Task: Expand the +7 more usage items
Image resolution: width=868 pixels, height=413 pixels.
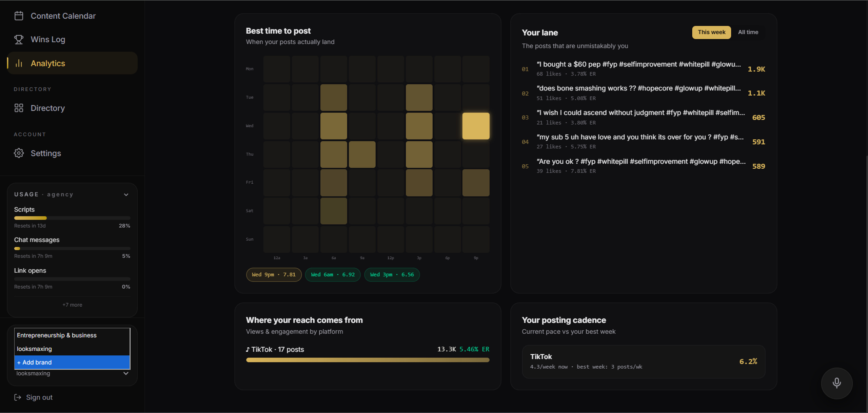Action: [72, 305]
